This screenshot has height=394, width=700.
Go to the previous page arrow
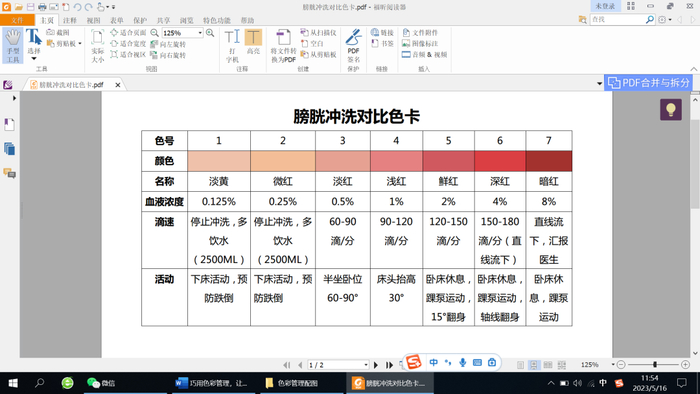coord(300,365)
